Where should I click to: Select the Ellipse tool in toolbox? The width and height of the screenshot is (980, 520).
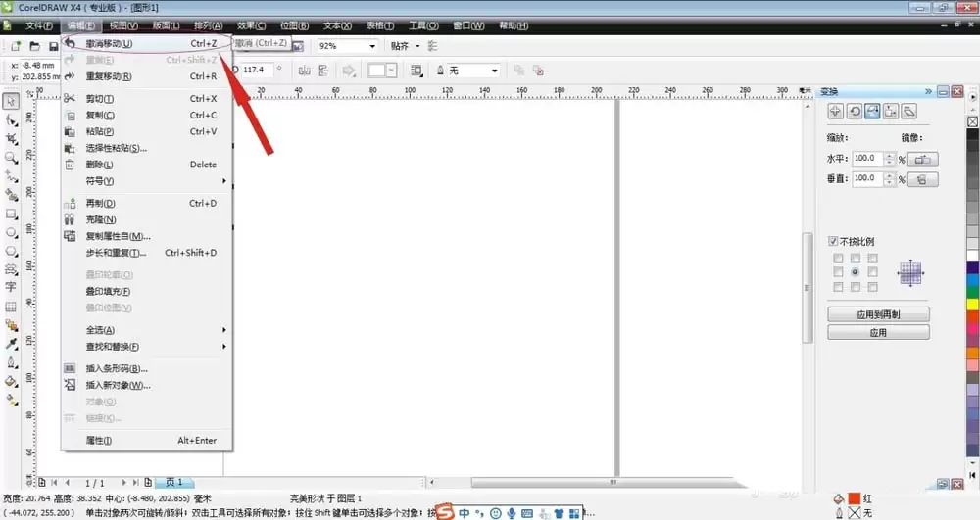click(11, 232)
